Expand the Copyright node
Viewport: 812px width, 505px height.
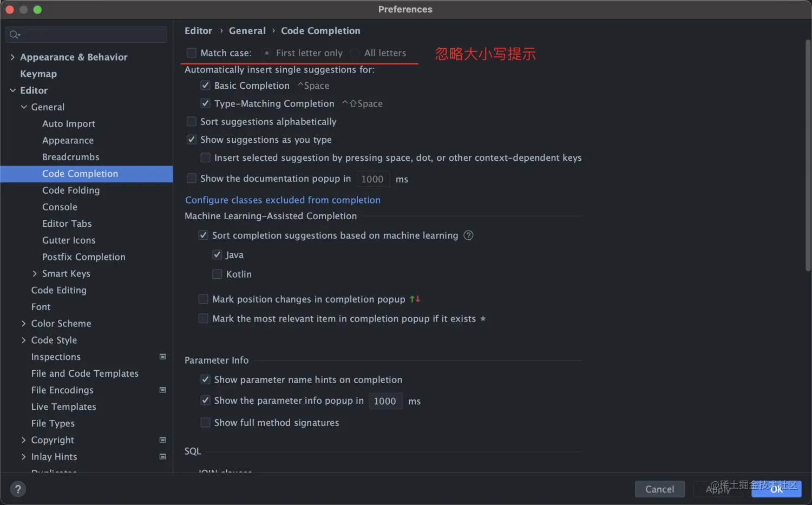24,440
